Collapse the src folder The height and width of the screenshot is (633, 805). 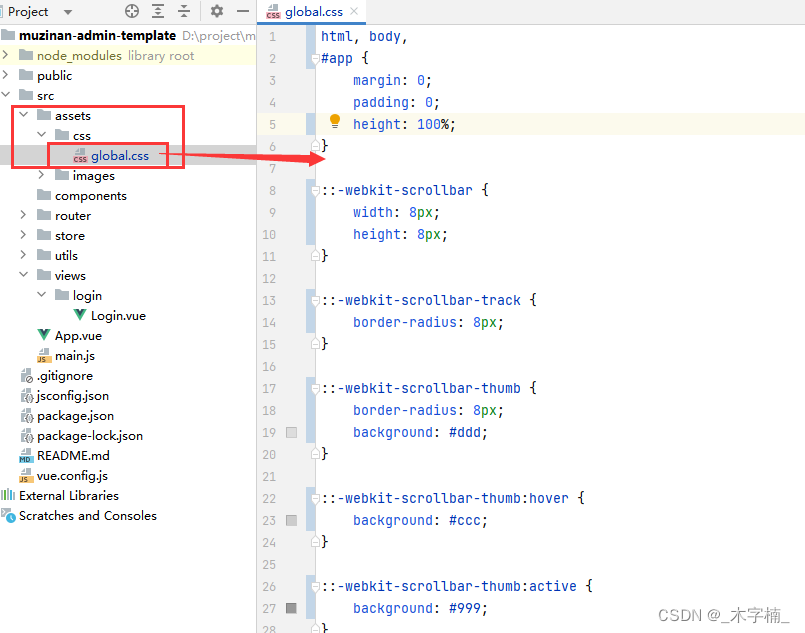[x=6, y=95]
